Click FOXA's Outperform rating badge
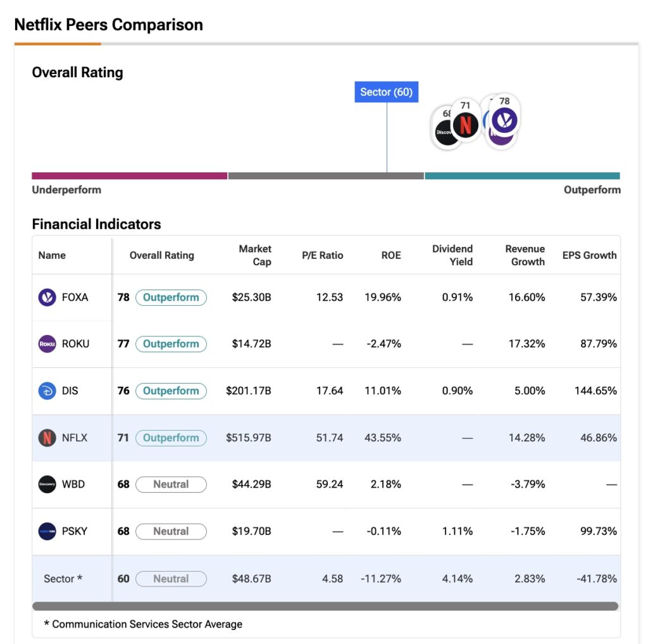Screen dimensions: 648x644 coord(171,297)
